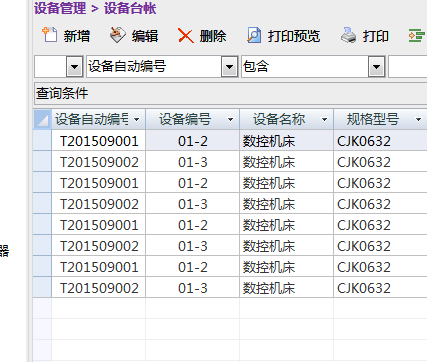Click the first row's CJK0632 cell

(x=380, y=141)
